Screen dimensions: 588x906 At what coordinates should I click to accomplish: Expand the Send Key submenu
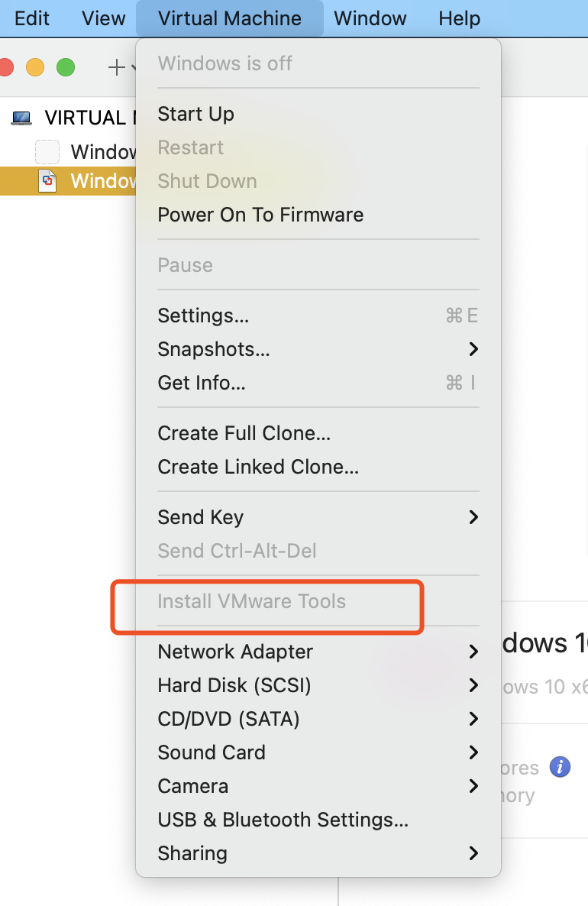click(x=200, y=517)
